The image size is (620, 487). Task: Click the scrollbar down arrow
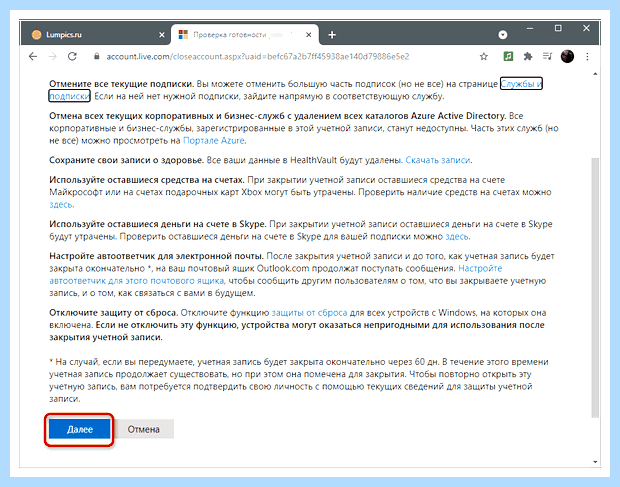click(x=595, y=462)
